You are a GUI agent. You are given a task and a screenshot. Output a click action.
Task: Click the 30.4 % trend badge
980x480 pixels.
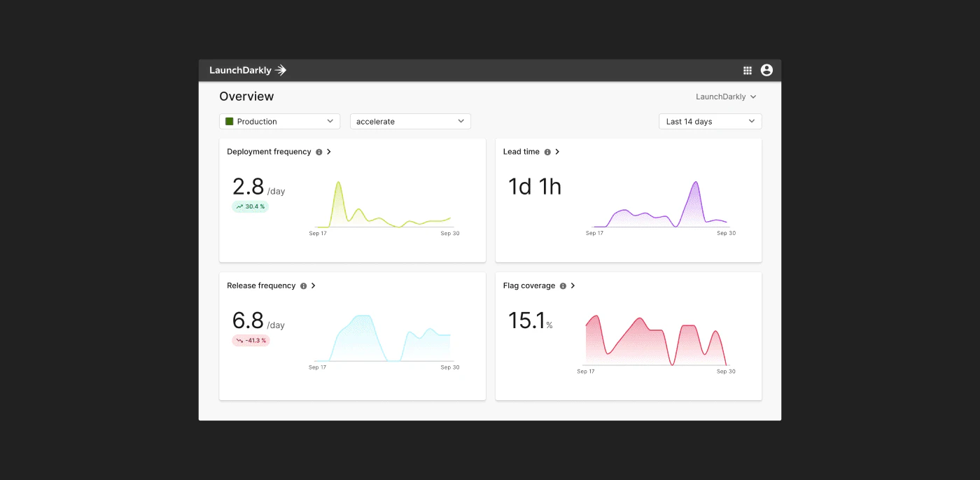point(250,206)
